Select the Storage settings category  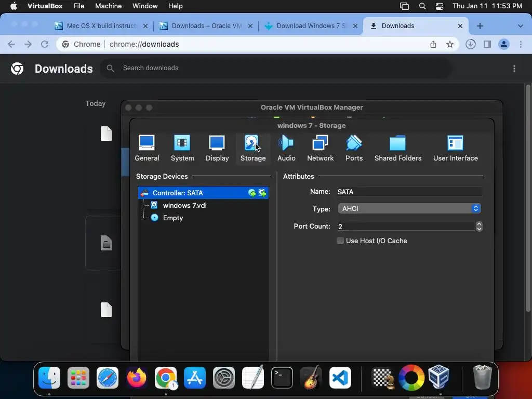(x=253, y=148)
